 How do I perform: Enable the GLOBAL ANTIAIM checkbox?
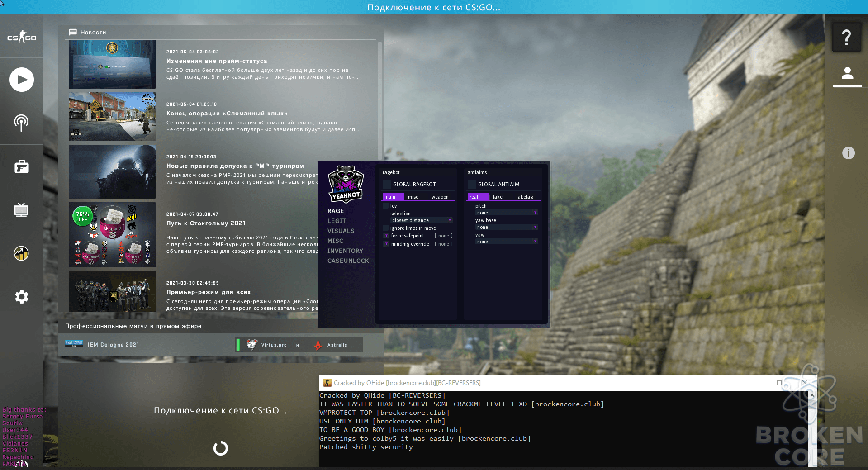(472, 184)
